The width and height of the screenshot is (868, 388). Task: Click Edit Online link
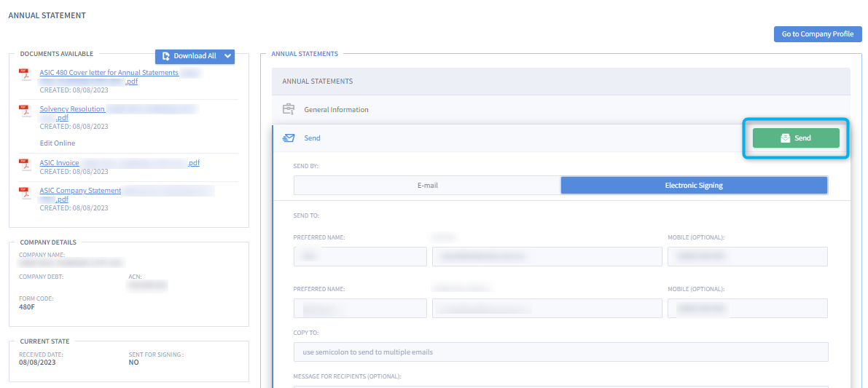[x=58, y=143]
